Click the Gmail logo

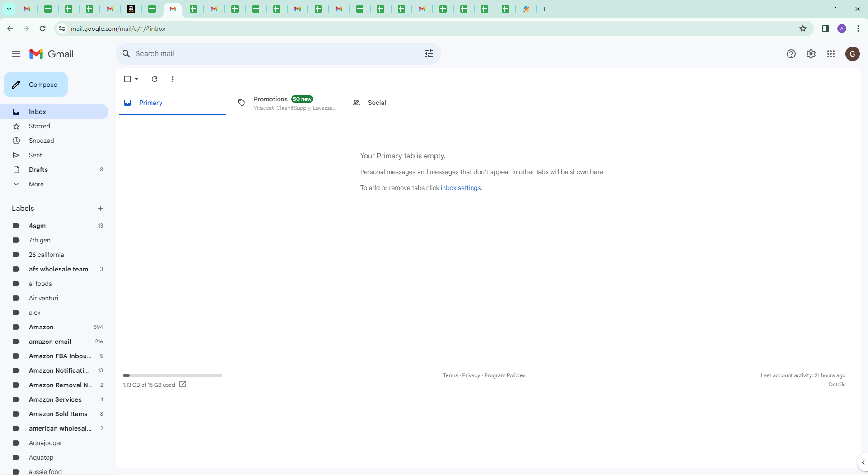(x=52, y=54)
